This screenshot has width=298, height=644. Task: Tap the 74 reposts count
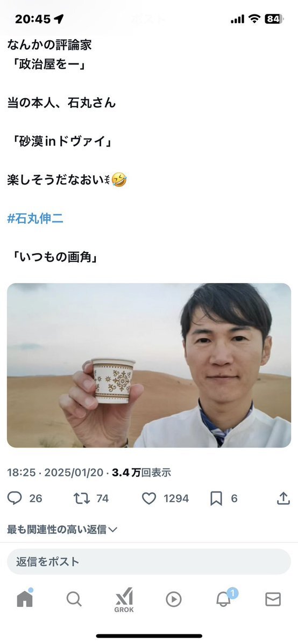point(103,498)
